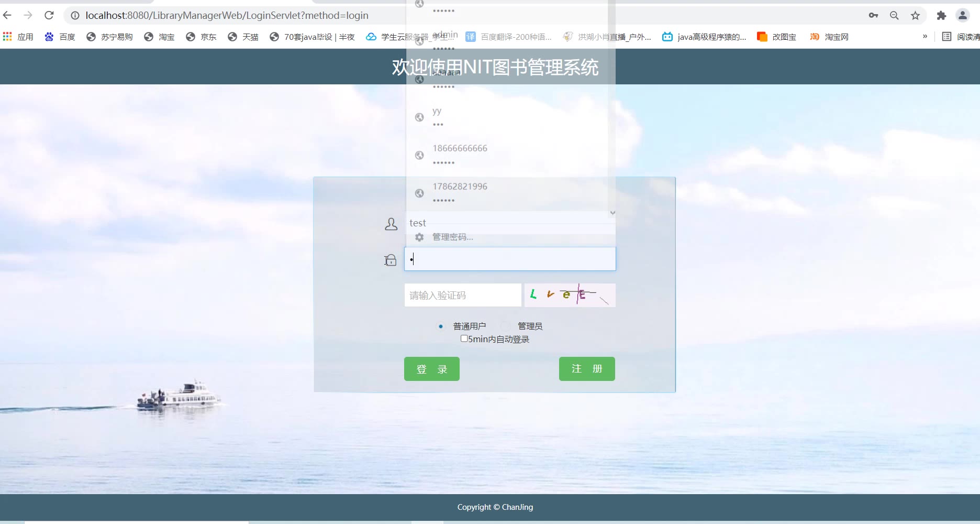The width and height of the screenshot is (980, 524).
Task: Open the 应用 apps bookmark
Action: point(18,37)
